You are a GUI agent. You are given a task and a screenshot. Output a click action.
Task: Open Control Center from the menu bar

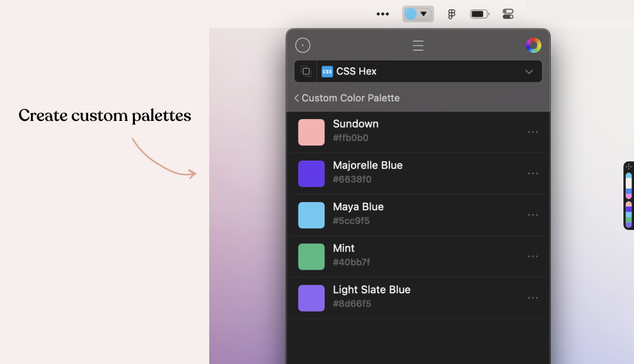tap(507, 13)
